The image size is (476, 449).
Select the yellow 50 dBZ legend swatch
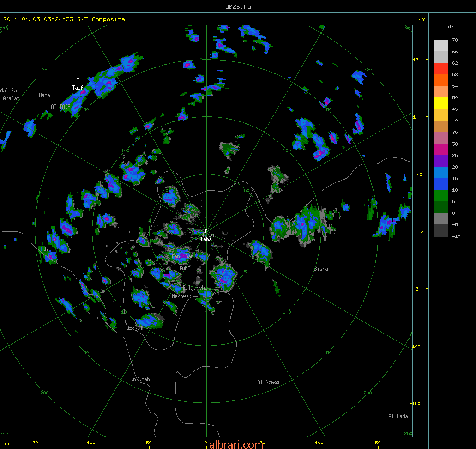coord(441,103)
